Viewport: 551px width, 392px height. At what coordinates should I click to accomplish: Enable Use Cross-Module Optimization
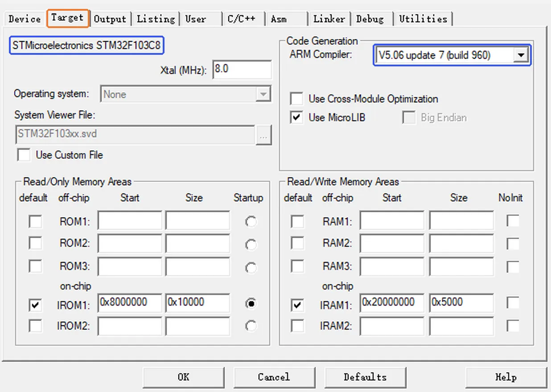coord(296,98)
